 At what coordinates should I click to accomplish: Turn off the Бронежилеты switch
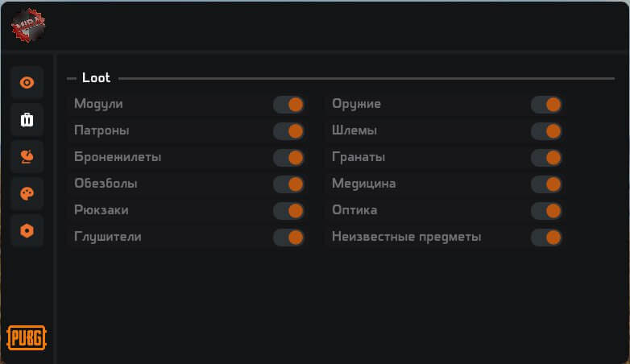tap(288, 158)
